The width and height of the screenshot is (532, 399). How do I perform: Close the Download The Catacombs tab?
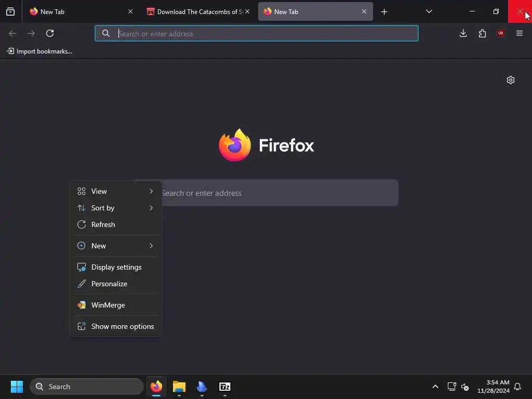pos(247,11)
